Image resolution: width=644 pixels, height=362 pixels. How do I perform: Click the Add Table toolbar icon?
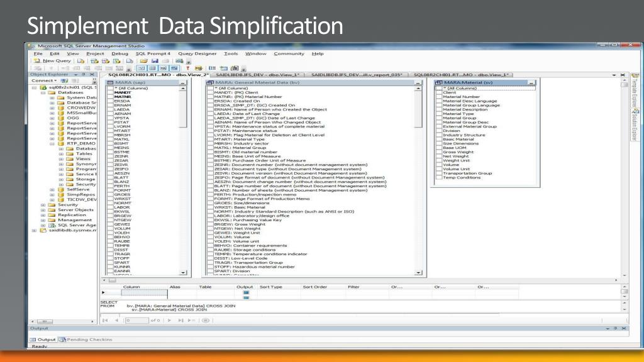tap(223, 68)
